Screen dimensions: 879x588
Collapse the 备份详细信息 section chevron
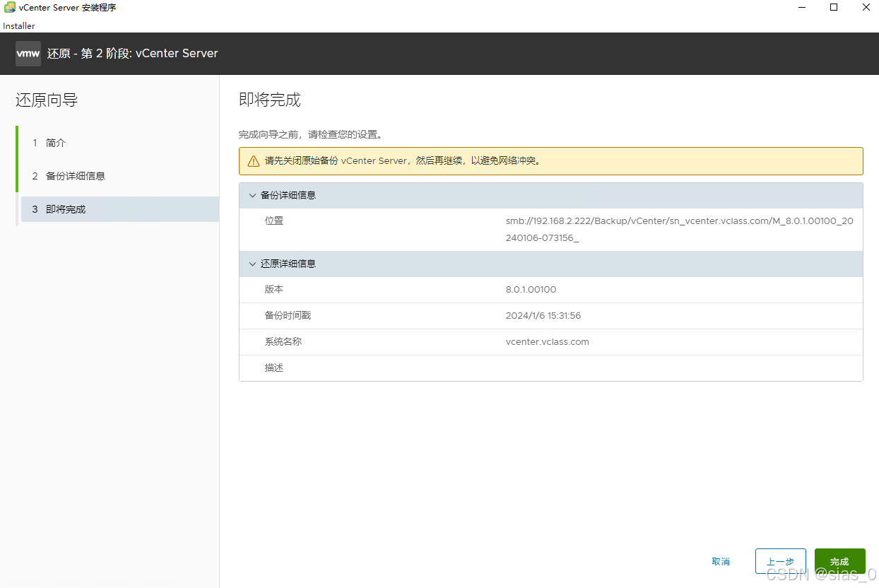coord(252,196)
